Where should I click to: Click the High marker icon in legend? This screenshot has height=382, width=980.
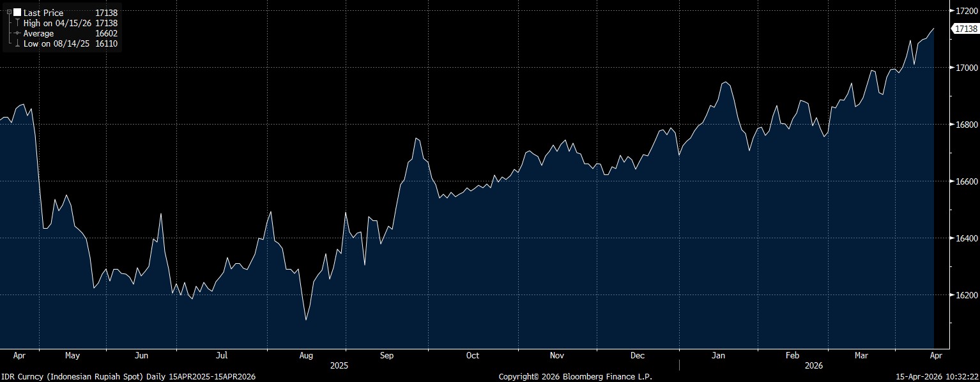[17, 23]
